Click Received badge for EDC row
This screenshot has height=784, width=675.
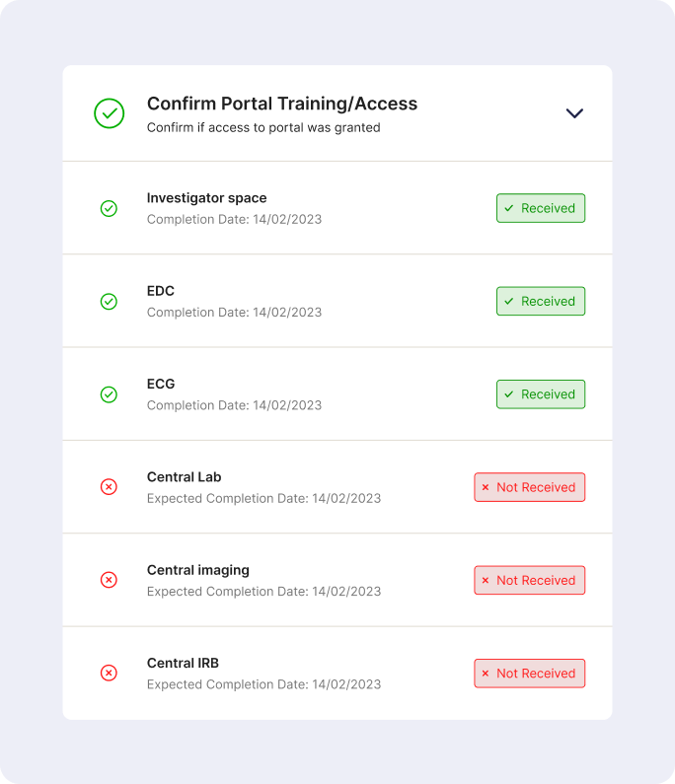click(540, 302)
